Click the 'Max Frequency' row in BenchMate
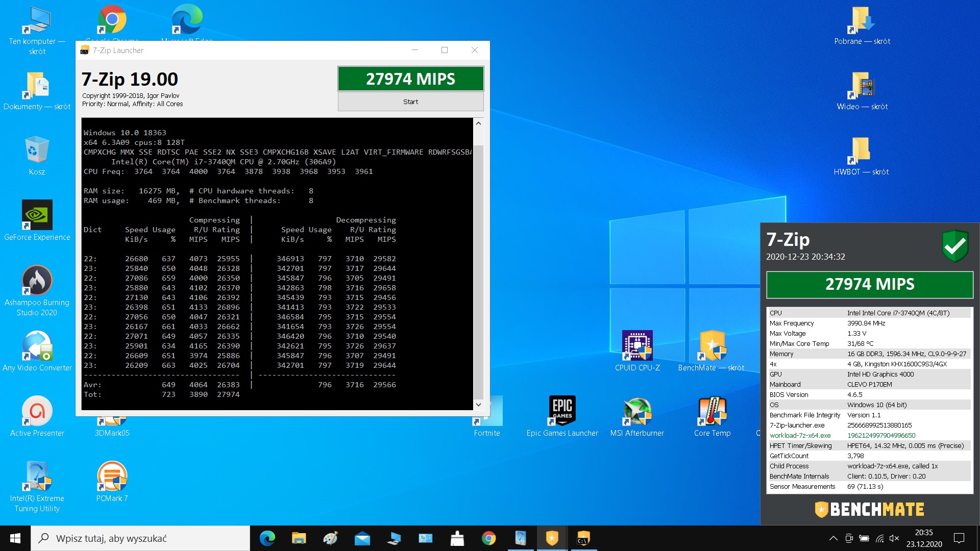The image size is (980, 551). [x=870, y=323]
